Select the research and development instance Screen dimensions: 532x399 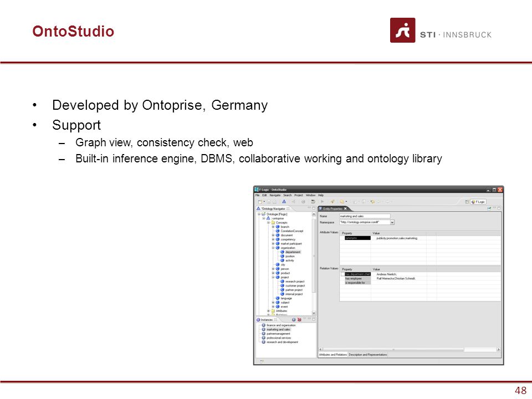point(280,342)
